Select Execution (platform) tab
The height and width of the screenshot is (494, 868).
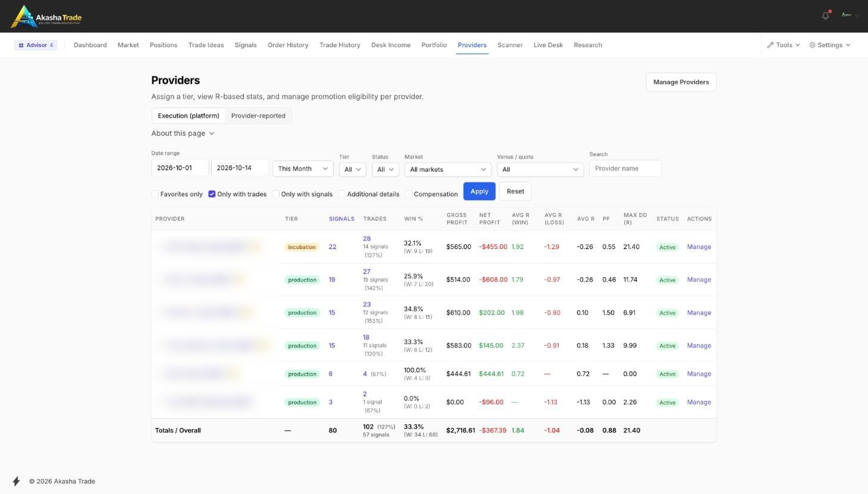pos(188,116)
